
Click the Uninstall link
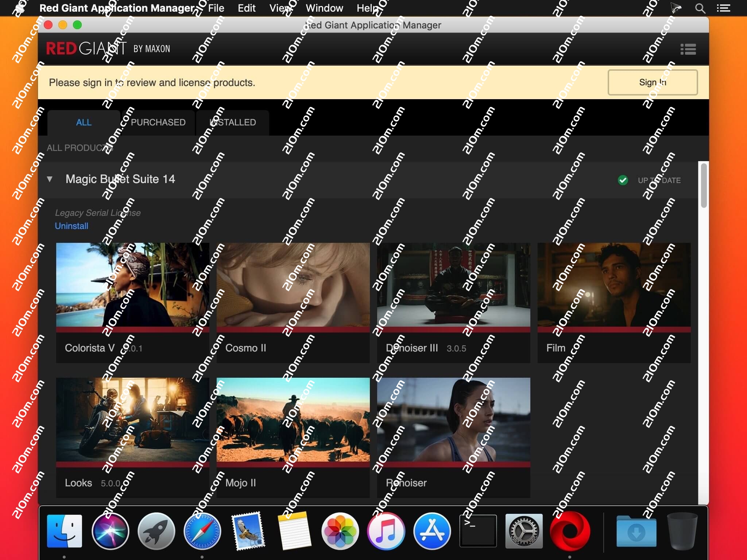click(71, 226)
